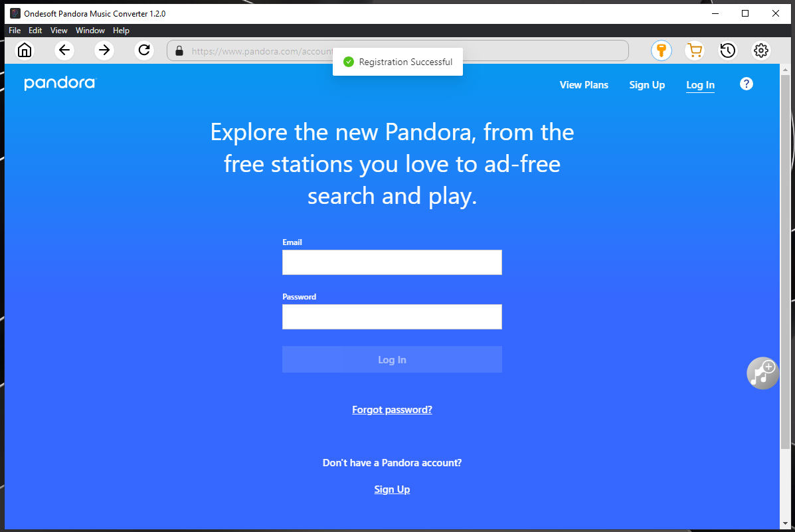This screenshot has height=532, width=795.
Task: Click Sign Up in the top navigation
Action: tap(647, 85)
